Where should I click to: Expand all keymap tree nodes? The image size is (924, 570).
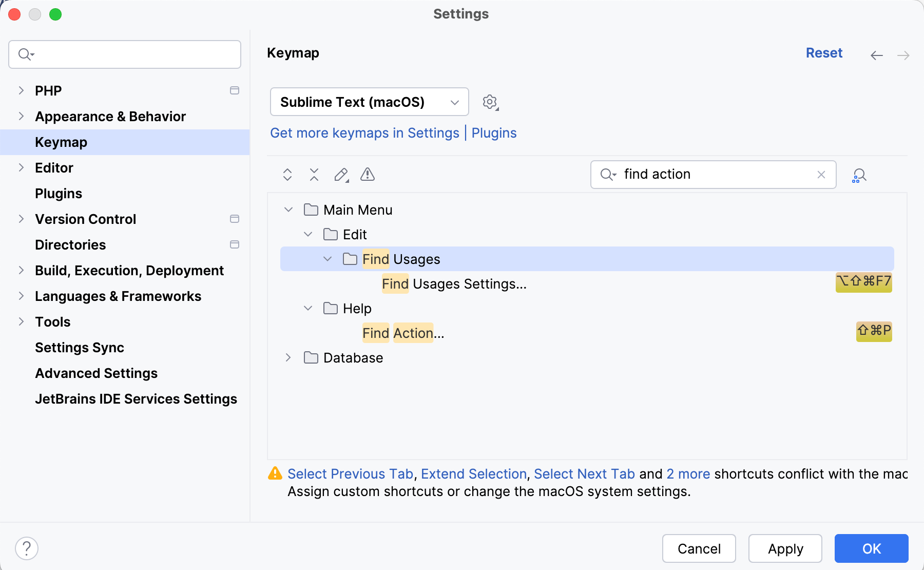[x=287, y=175]
